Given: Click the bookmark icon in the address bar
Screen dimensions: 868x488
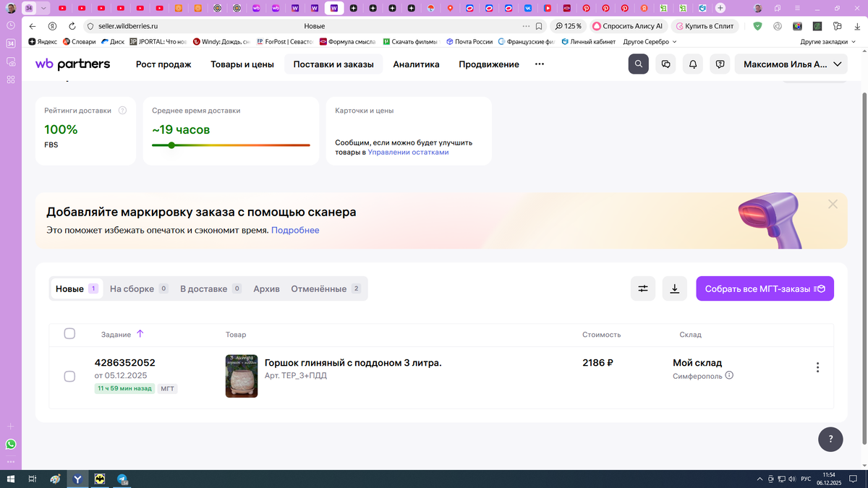Looking at the screenshot, I should click(x=539, y=26).
